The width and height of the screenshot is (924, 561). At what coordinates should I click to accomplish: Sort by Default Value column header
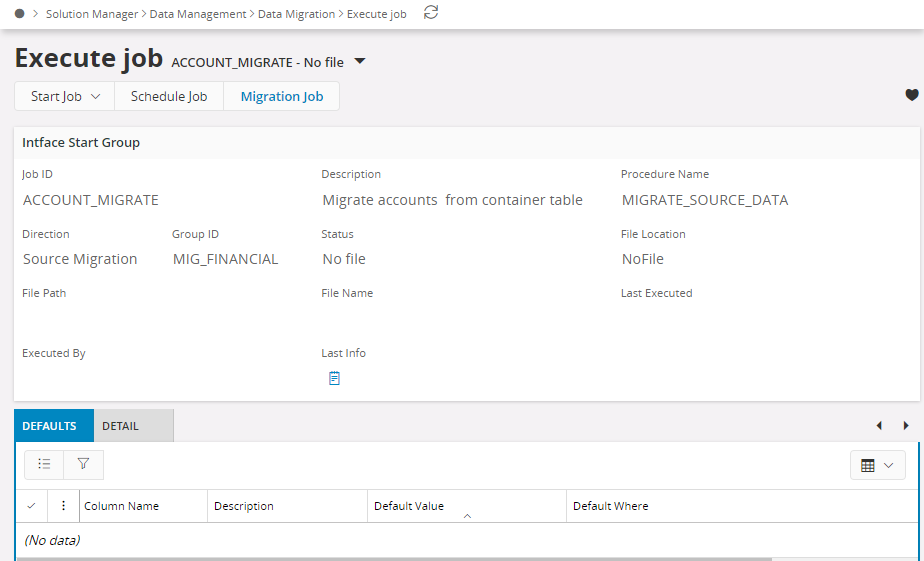tap(409, 506)
